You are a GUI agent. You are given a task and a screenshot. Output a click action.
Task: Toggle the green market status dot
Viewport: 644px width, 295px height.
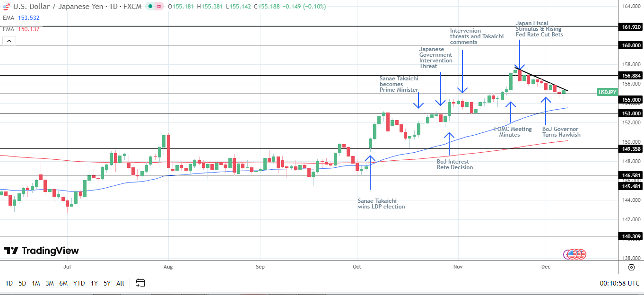[x=150, y=6]
